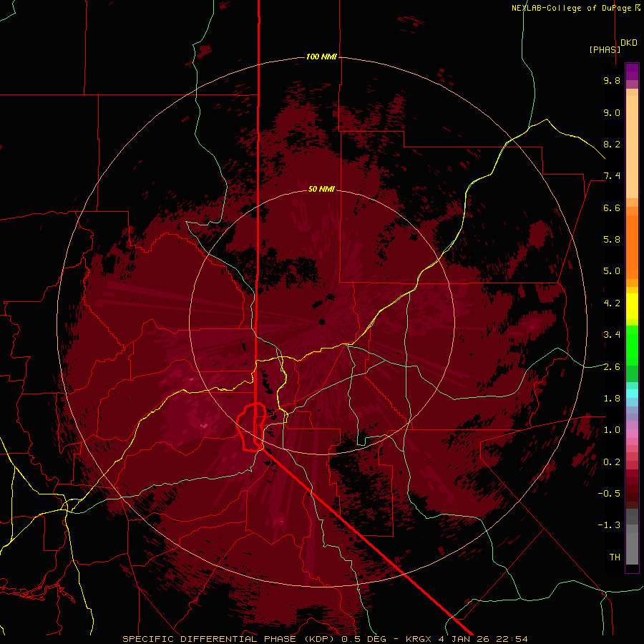Click the 2.6 value on the color scale

pyautogui.click(x=612, y=367)
